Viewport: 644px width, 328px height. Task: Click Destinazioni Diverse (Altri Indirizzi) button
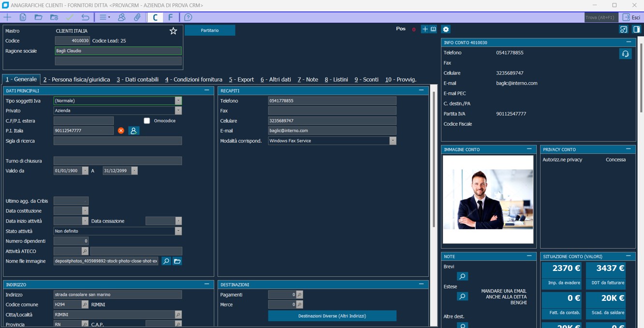pos(332,316)
